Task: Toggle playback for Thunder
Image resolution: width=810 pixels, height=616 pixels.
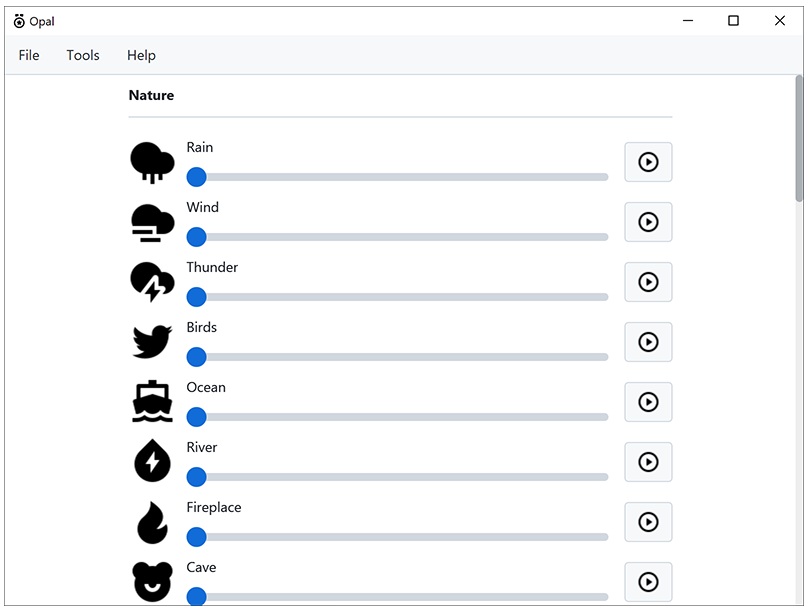Action: tap(648, 282)
